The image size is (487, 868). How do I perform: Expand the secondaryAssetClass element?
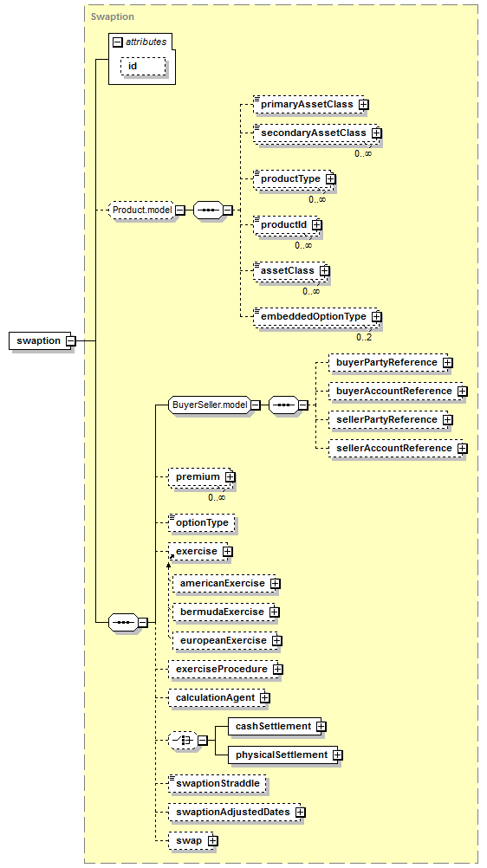[377, 133]
